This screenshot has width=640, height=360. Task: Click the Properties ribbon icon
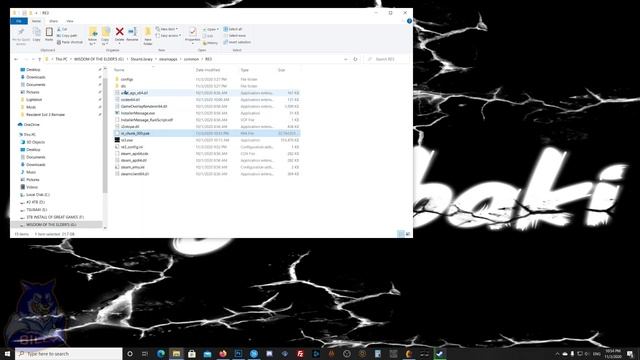click(x=192, y=36)
